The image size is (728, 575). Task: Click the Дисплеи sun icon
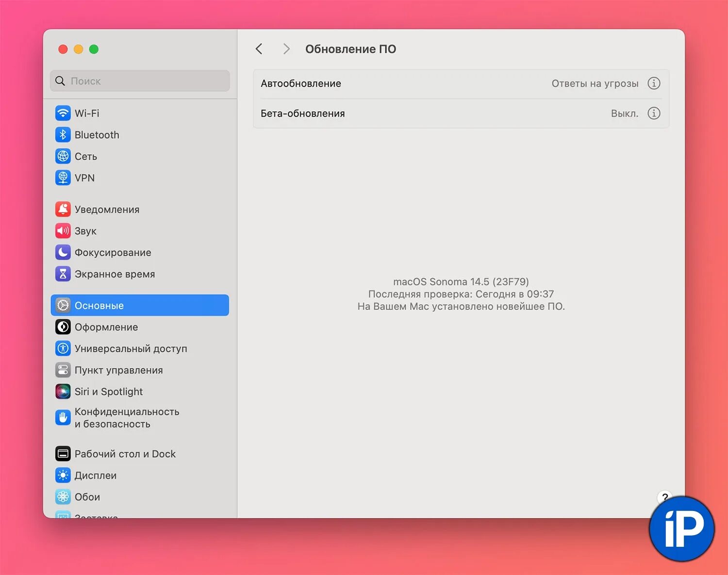coord(63,475)
